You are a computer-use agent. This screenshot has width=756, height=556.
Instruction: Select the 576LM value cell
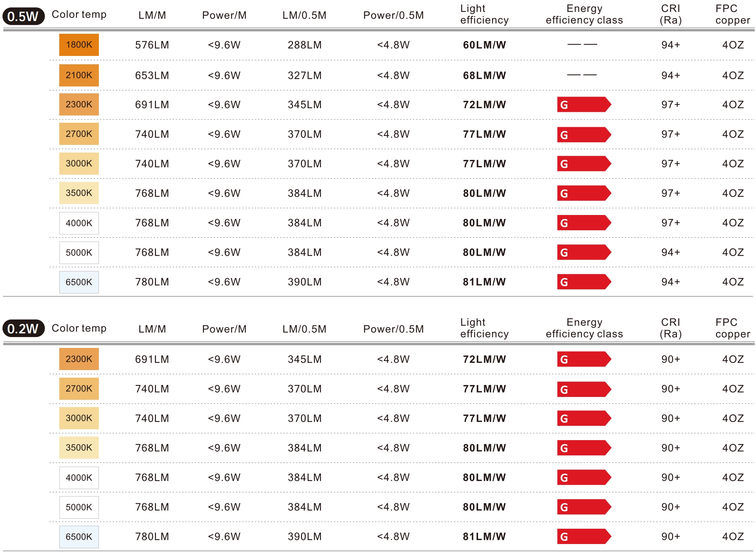152,45
